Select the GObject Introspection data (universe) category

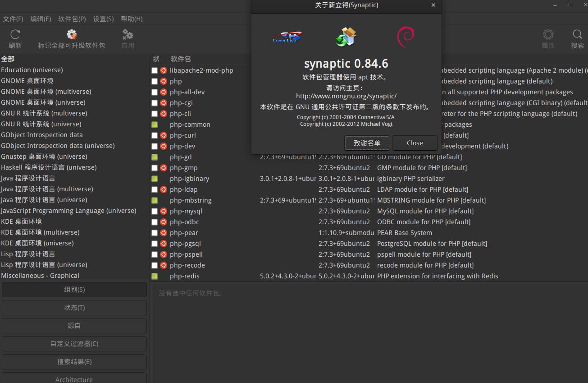[58, 146]
